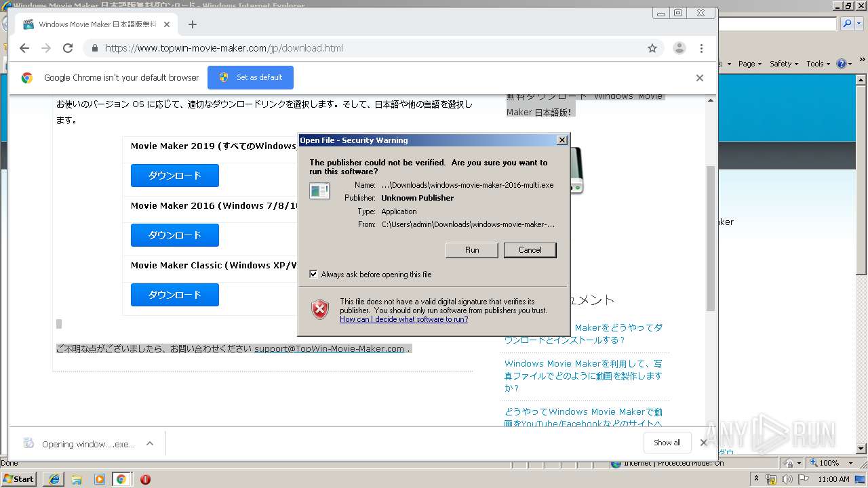Image resolution: width=868 pixels, height=488 pixels.
Task: Click the Chrome back arrow
Action: (x=24, y=48)
